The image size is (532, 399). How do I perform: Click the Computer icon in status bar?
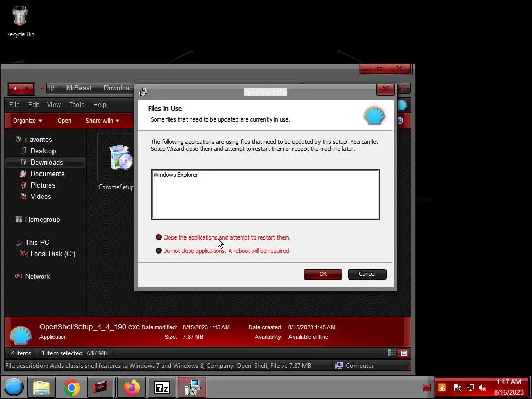pos(339,365)
